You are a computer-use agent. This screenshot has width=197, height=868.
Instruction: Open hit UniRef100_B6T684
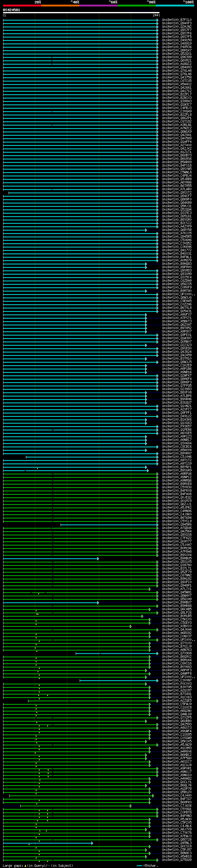pyautogui.click(x=176, y=518)
